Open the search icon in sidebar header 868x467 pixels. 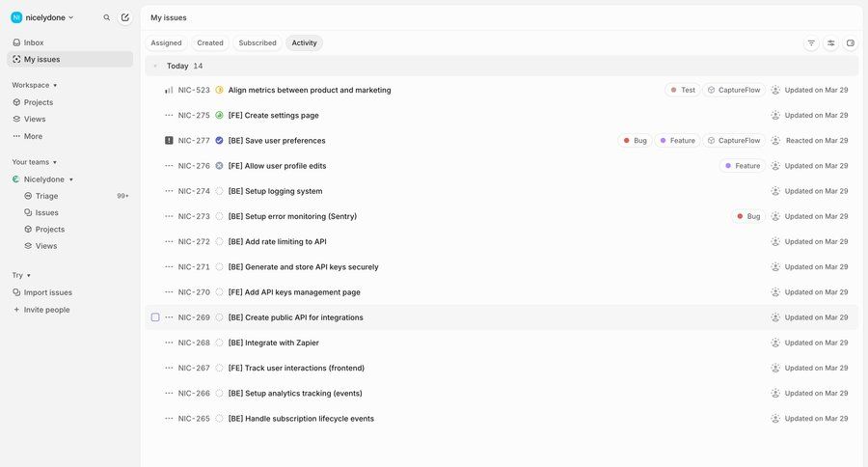(107, 17)
